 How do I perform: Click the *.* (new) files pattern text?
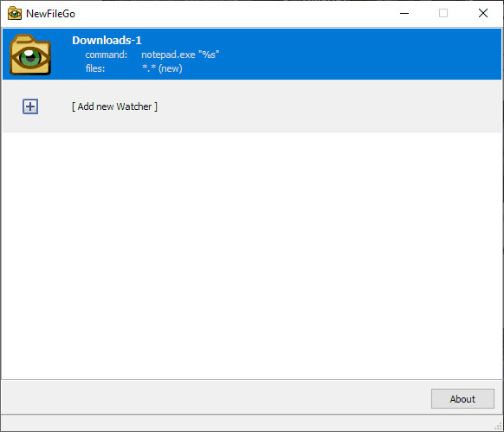[162, 68]
